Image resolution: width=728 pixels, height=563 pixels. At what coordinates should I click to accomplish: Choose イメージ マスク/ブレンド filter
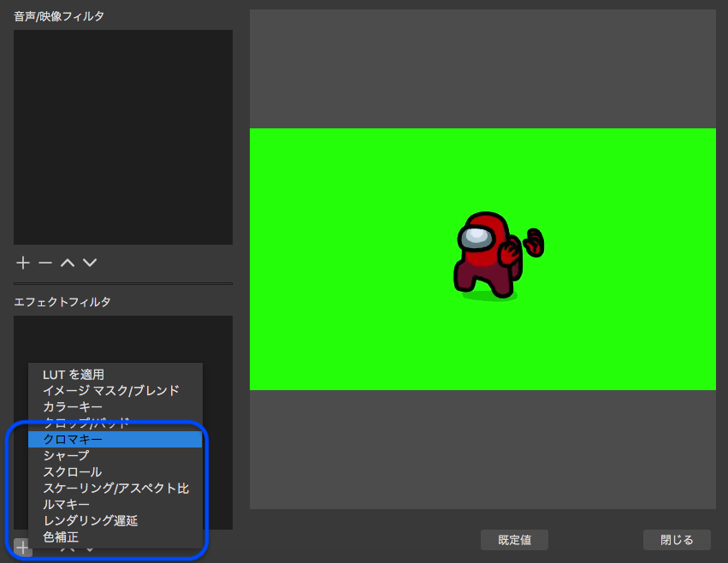115,391
